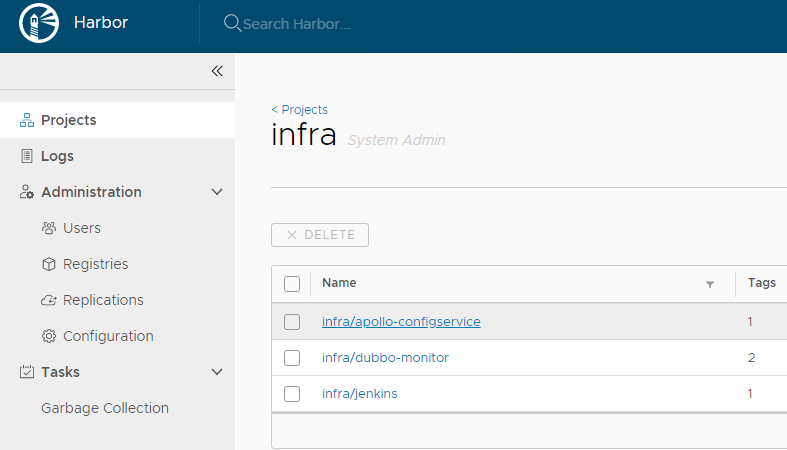Image resolution: width=787 pixels, height=450 pixels.
Task: Open the Name column filter icon
Action: (x=710, y=284)
